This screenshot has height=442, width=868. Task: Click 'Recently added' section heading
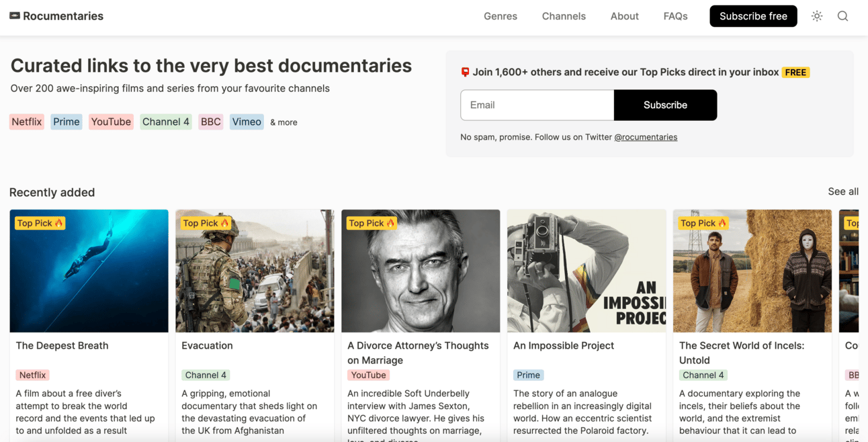(52, 192)
